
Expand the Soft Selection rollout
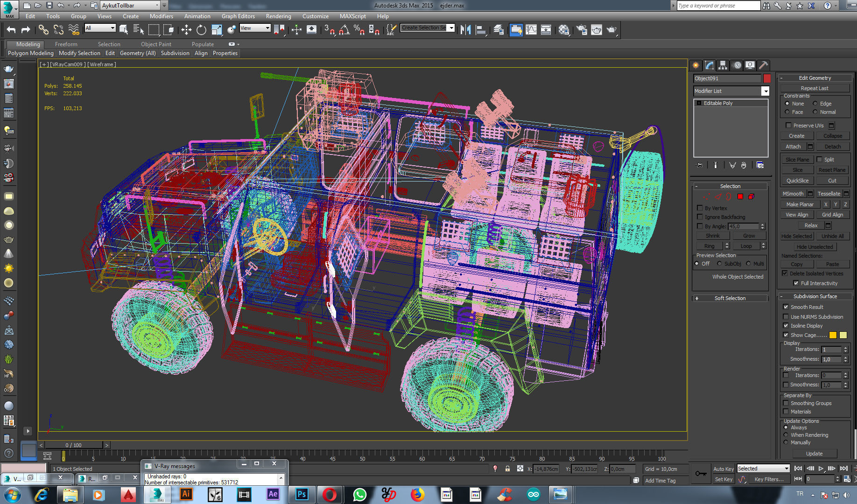click(x=730, y=298)
